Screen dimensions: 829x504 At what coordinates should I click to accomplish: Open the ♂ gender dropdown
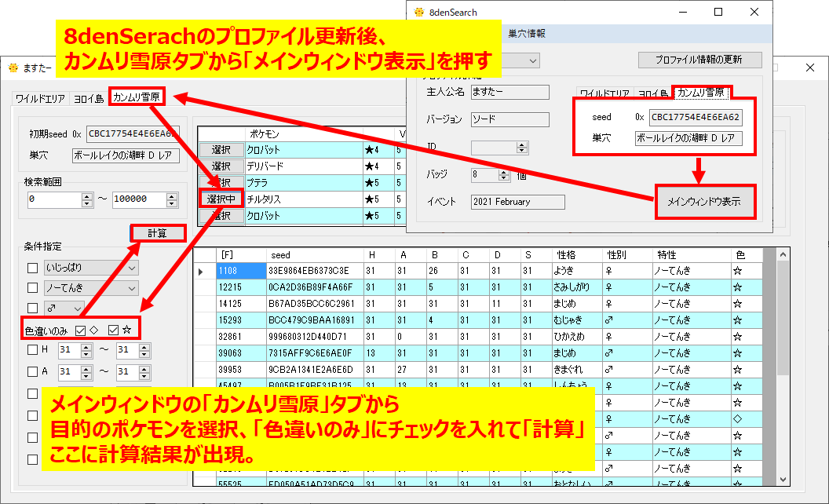(64, 308)
